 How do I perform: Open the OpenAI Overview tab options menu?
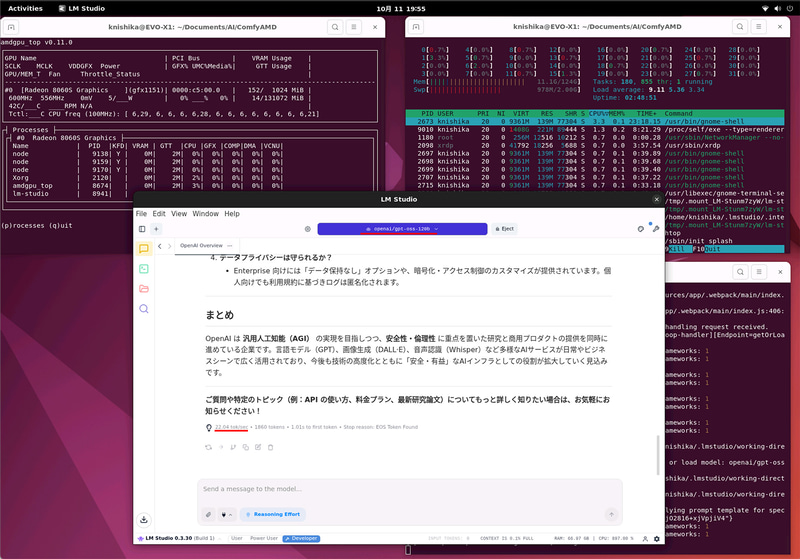tap(230, 246)
